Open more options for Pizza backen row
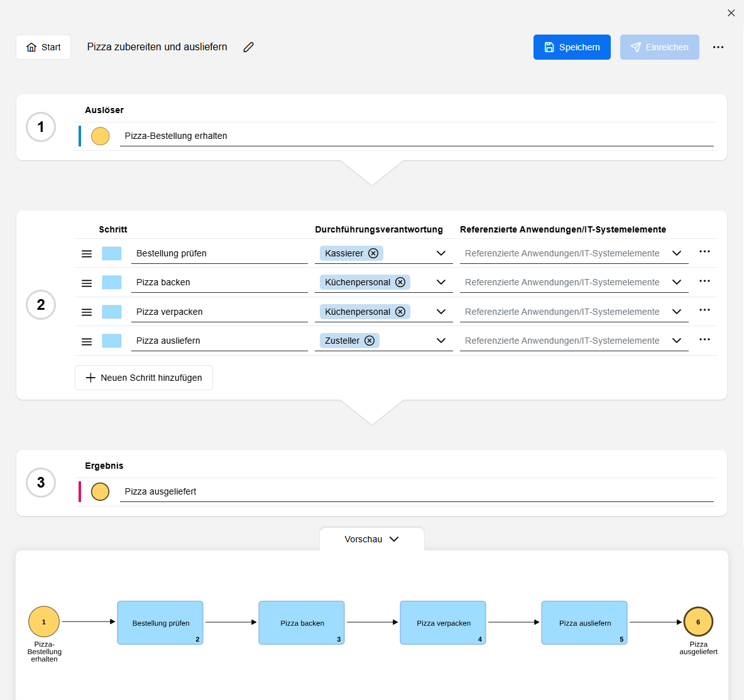Image resolution: width=744 pixels, height=700 pixels. [704, 281]
